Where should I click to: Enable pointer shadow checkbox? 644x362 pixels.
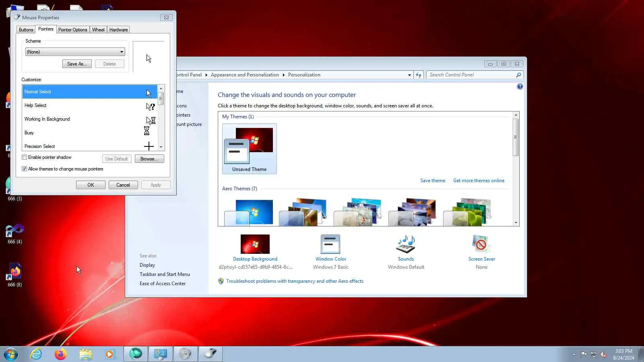(x=25, y=157)
